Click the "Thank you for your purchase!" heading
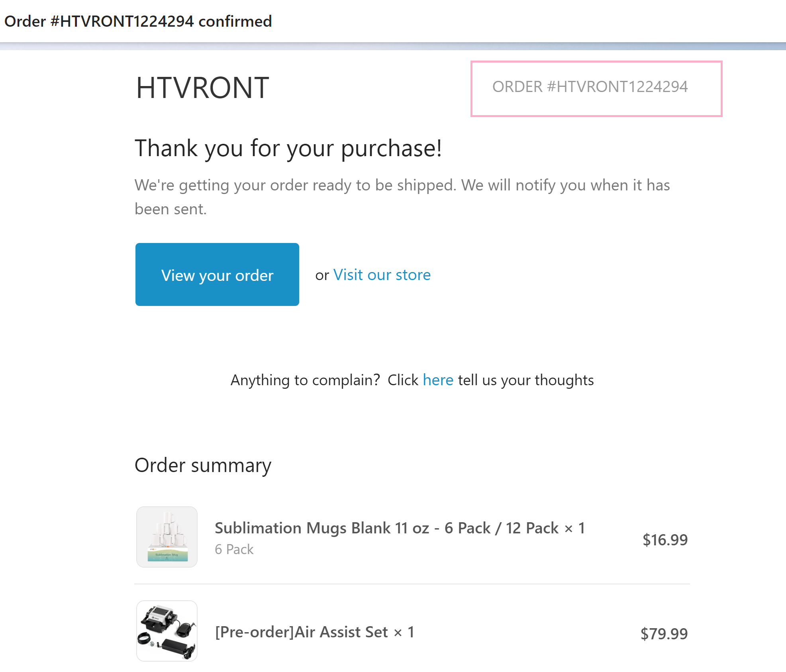Image resolution: width=786 pixels, height=672 pixels. click(288, 148)
